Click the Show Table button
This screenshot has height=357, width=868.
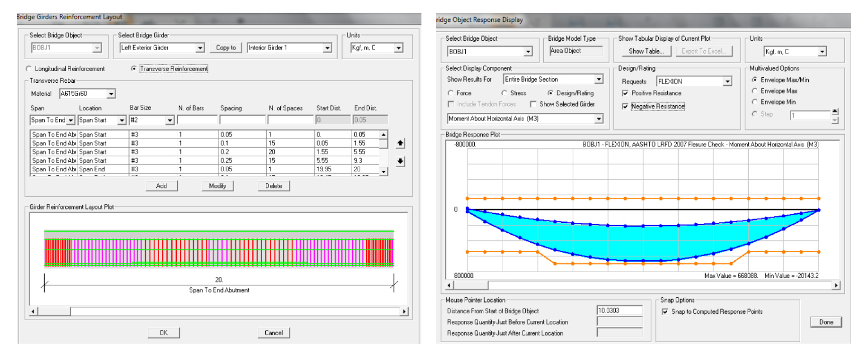[x=646, y=52]
